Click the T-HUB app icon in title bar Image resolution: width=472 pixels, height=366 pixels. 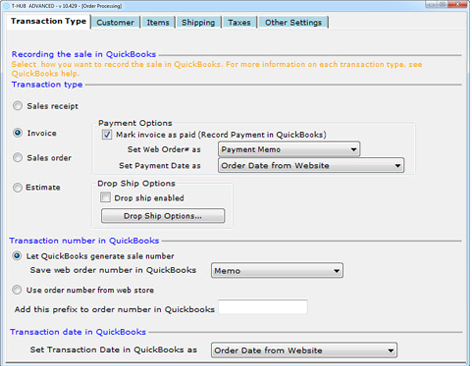[x=7, y=6]
